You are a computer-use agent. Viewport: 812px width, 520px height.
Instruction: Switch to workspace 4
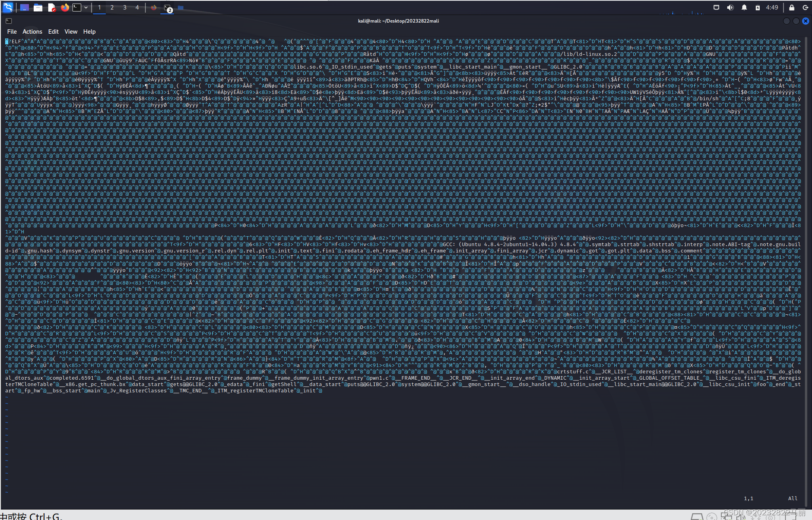coord(137,7)
